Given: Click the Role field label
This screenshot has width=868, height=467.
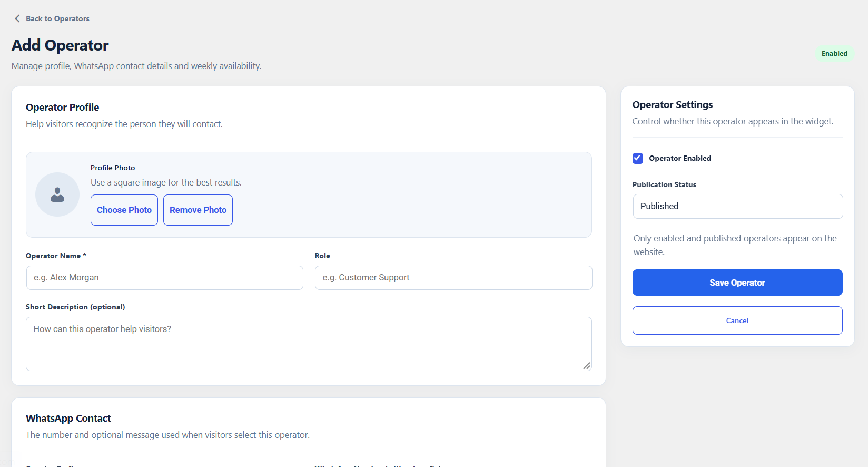Looking at the screenshot, I should pos(322,256).
